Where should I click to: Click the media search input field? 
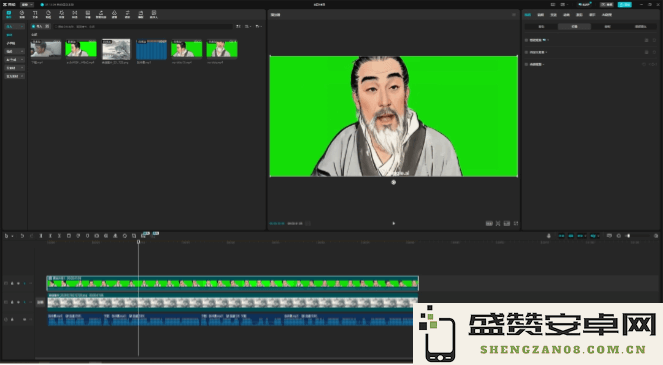coord(143,27)
